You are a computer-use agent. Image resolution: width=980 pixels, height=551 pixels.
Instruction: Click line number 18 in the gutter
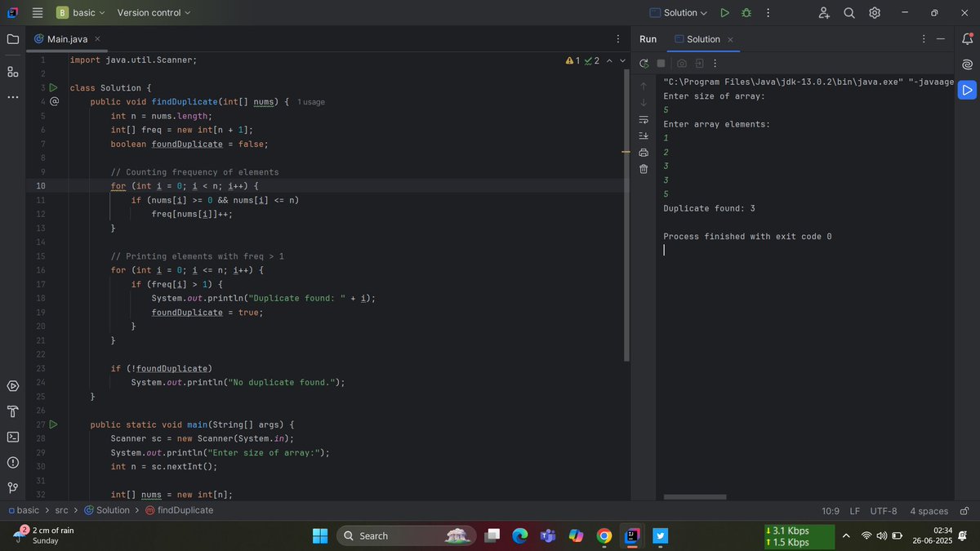click(41, 299)
